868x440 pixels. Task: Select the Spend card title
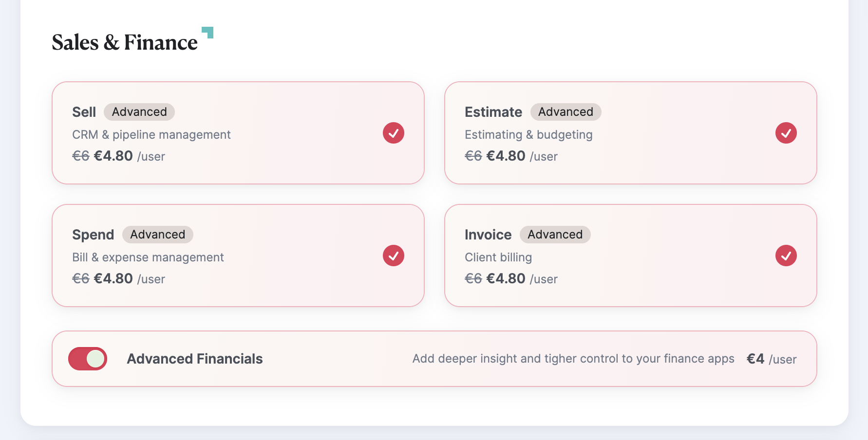click(93, 235)
